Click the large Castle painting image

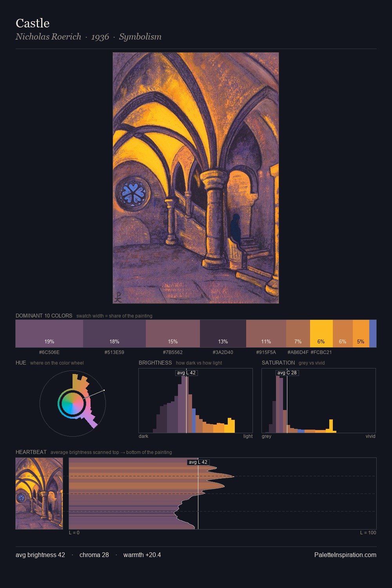[196, 178]
